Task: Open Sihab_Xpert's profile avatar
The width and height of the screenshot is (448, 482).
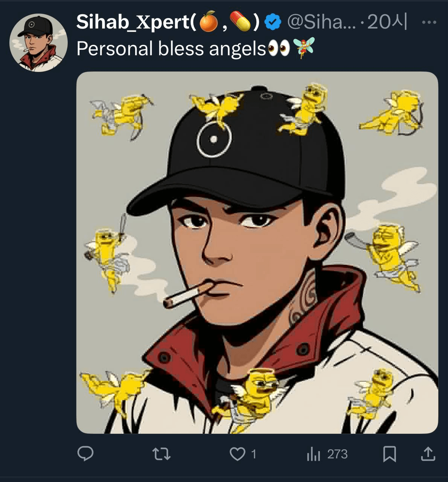Action: (x=38, y=43)
